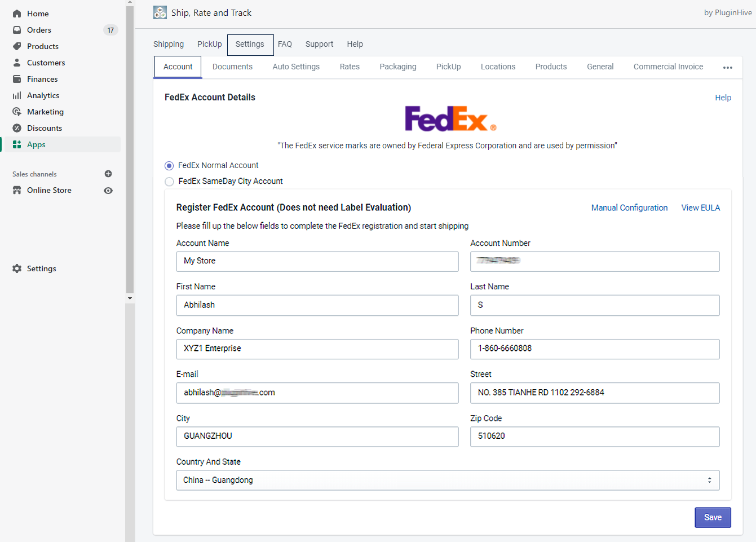Switch to the Locations tab
This screenshot has height=542, width=756.
click(498, 67)
